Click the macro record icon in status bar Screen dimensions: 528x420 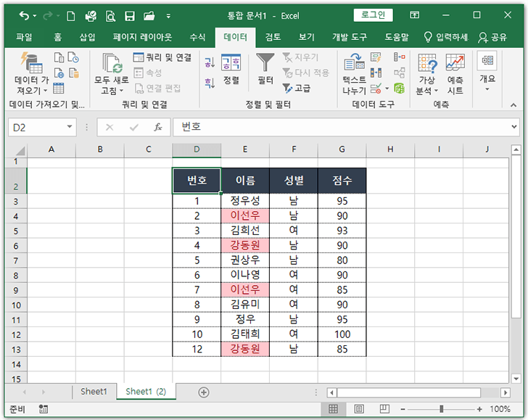(44, 409)
